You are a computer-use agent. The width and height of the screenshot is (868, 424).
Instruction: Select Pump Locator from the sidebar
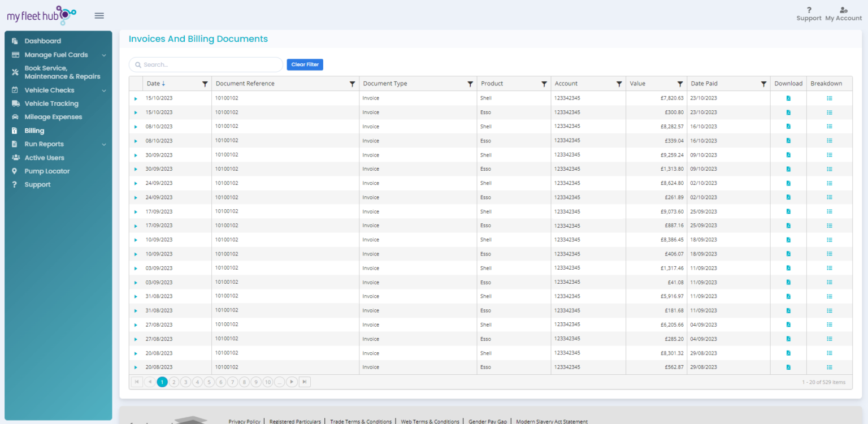click(47, 171)
